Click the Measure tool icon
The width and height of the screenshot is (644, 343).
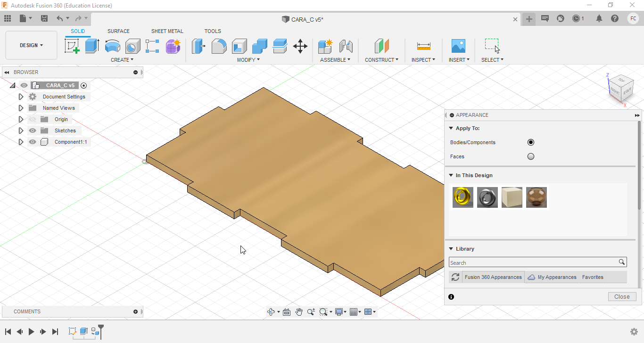(423, 46)
